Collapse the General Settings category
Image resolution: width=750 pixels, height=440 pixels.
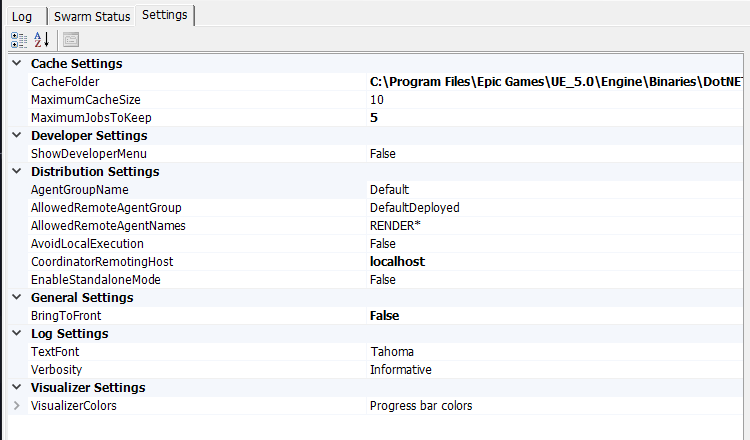coord(15,298)
